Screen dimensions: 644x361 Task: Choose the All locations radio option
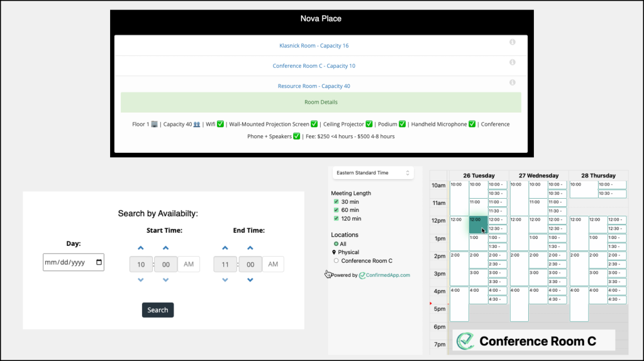336,243
